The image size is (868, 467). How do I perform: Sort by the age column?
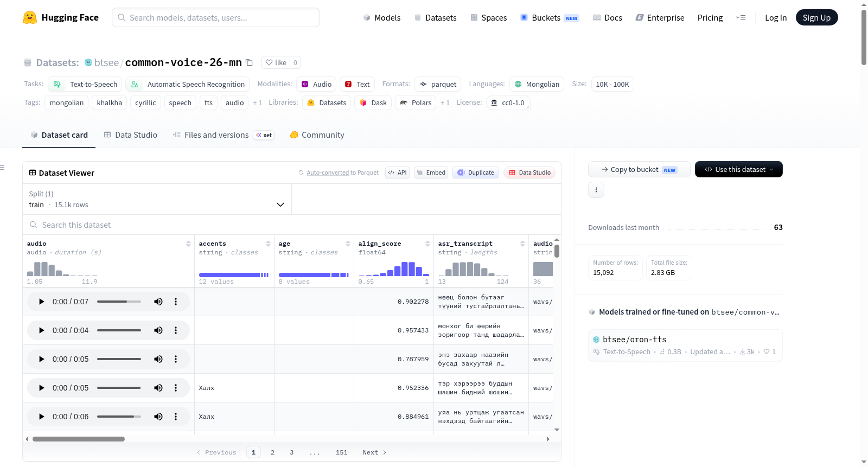pos(348,244)
